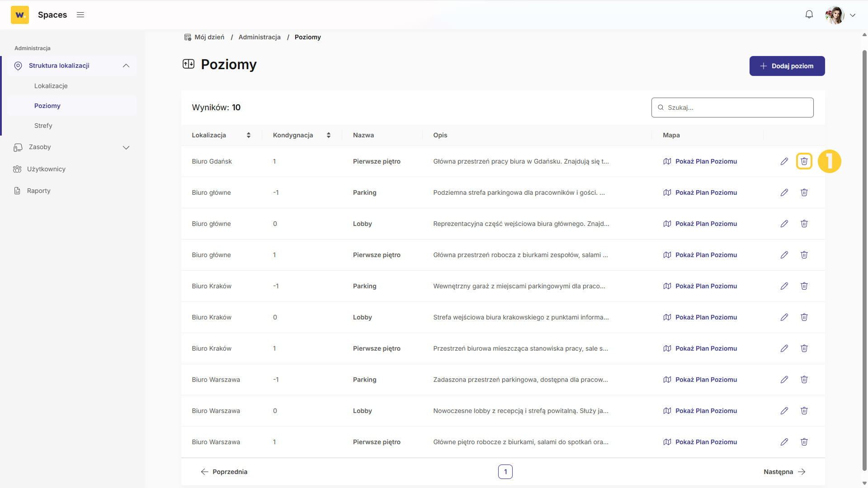Open Raporty page

[x=38, y=191]
